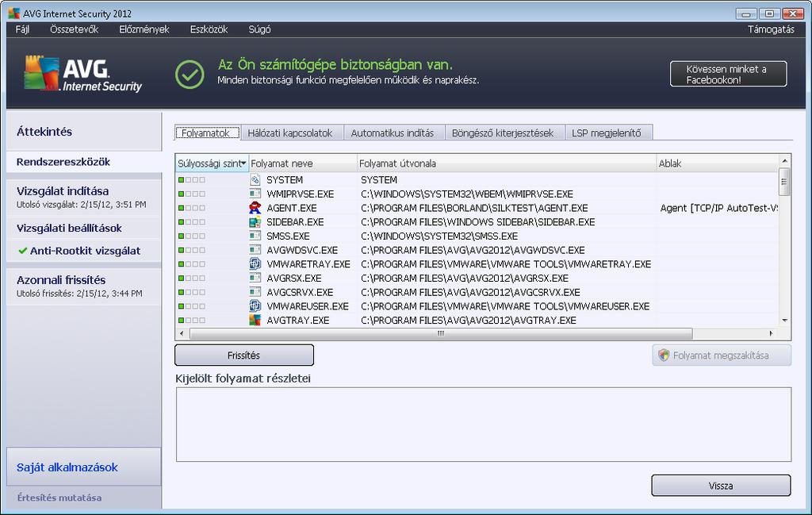
Task: Click the AVG Internet Security logo
Action: coord(82,74)
